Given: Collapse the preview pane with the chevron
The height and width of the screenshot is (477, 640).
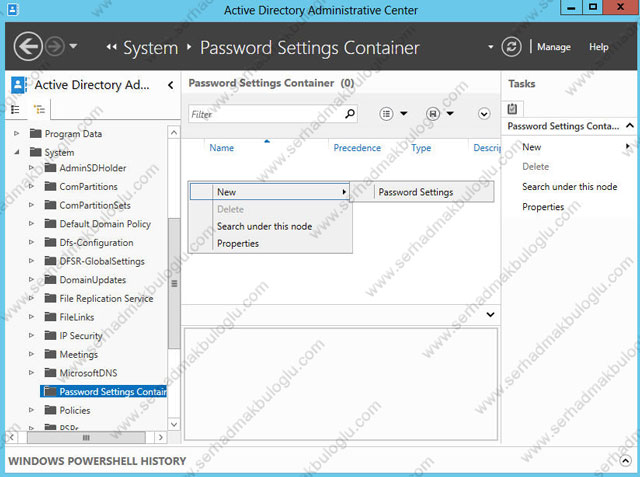Looking at the screenshot, I should (491, 315).
